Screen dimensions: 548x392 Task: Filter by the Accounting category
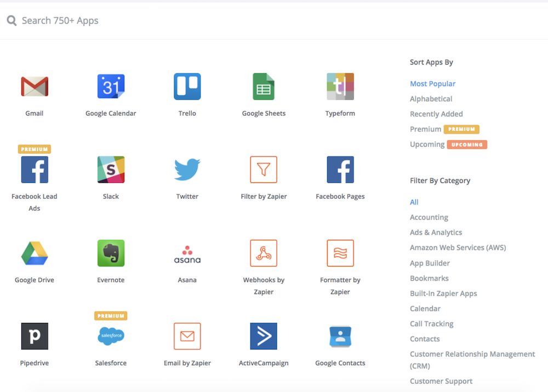[x=429, y=217]
